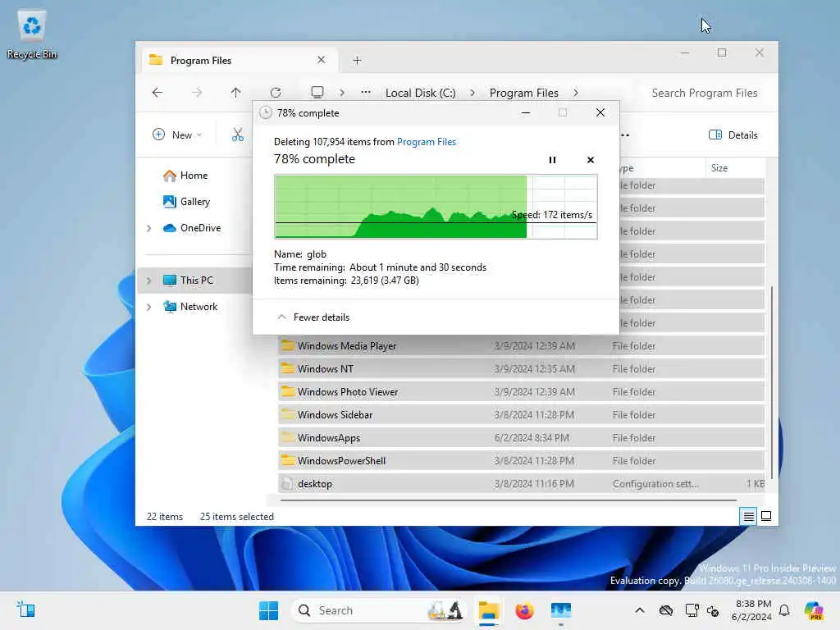This screenshot has height=630, width=840.
Task: Launch Copilot preview from taskbar
Action: click(815, 610)
